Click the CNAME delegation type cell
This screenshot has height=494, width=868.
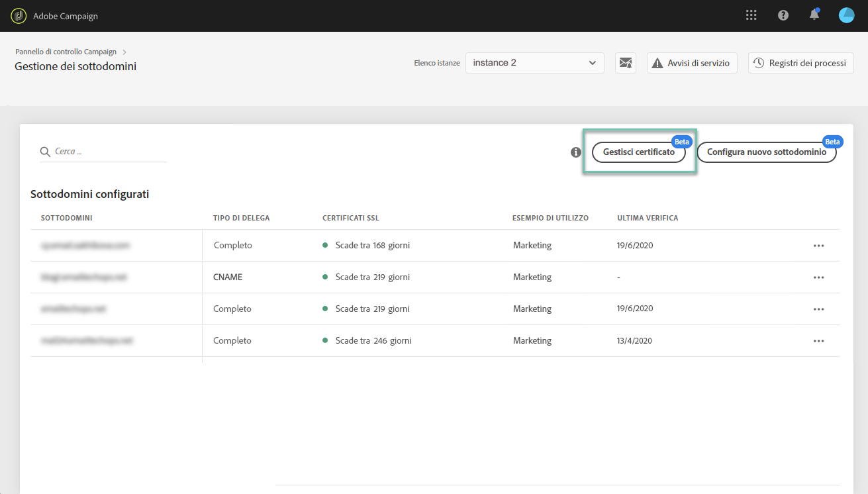228,277
